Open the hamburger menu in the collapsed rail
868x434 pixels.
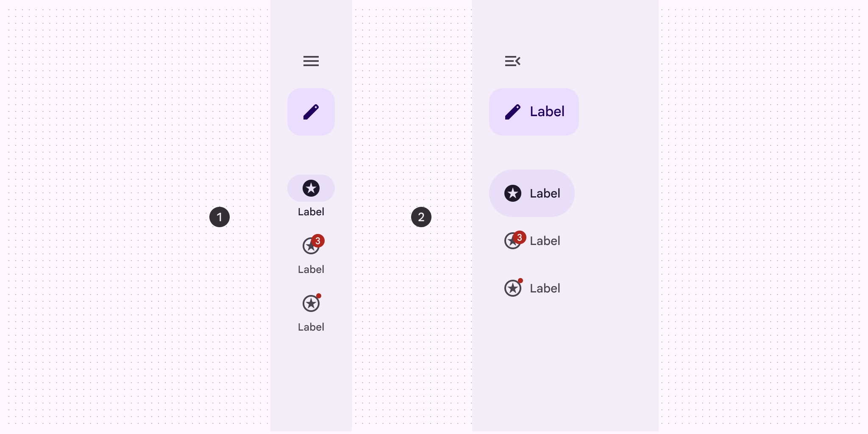(311, 61)
